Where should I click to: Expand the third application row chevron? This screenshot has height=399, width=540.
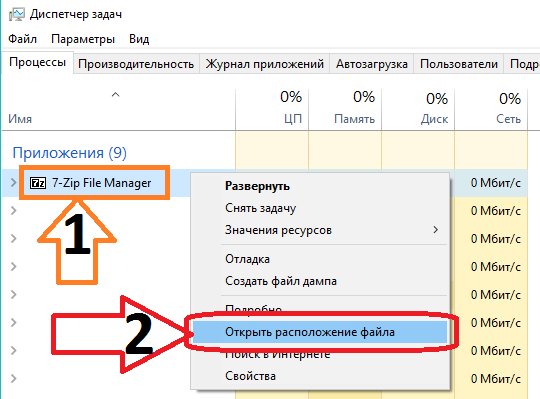pyautogui.click(x=13, y=238)
